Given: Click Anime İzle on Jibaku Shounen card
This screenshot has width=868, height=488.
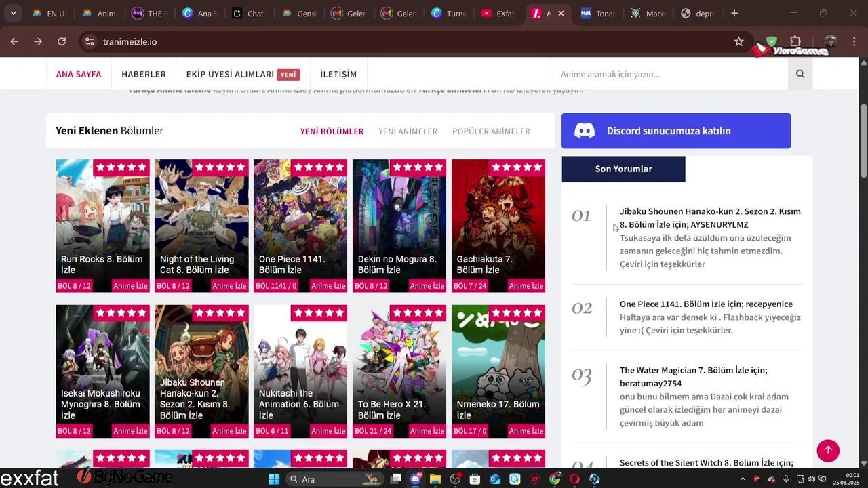Looking at the screenshot, I should [229, 431].
